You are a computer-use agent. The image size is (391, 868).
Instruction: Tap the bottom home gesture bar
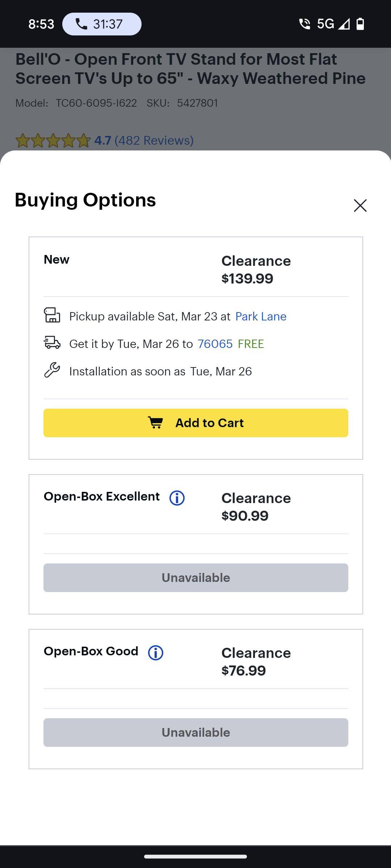(x=195, y=856)
